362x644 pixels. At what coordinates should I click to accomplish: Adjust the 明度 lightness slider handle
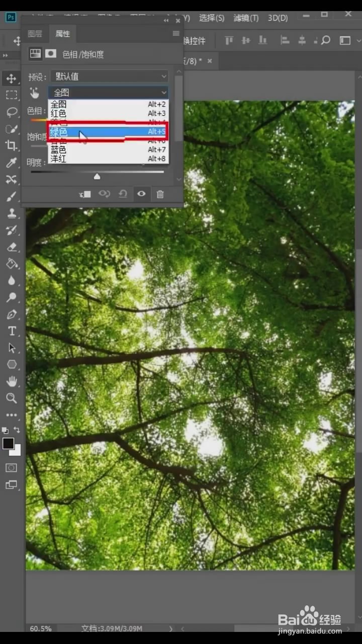tap(97, 176)
